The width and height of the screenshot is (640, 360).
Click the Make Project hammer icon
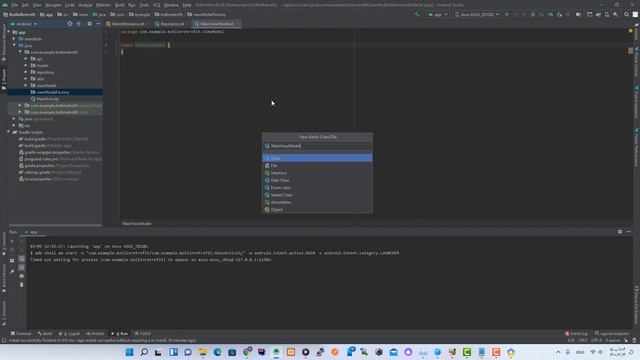[x=417, y=14]
